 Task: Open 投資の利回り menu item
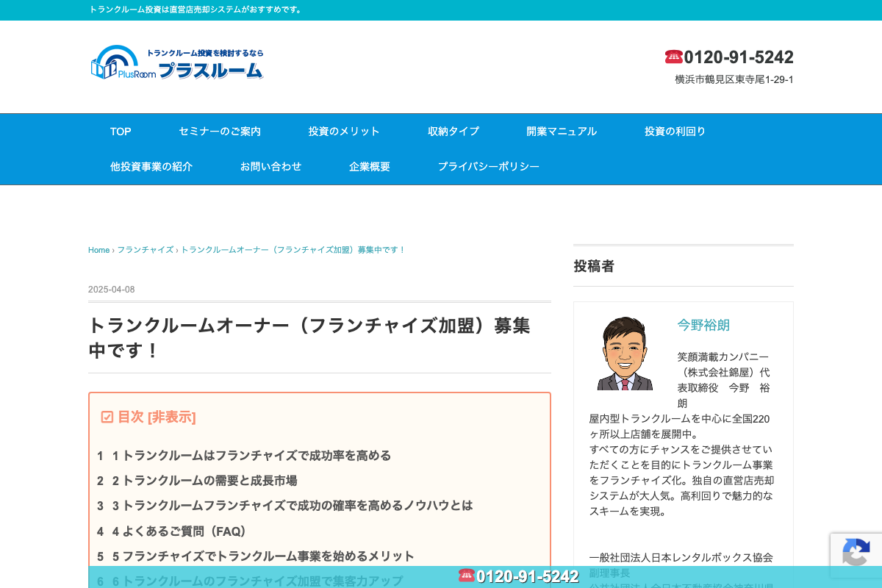tap(675, 132)
